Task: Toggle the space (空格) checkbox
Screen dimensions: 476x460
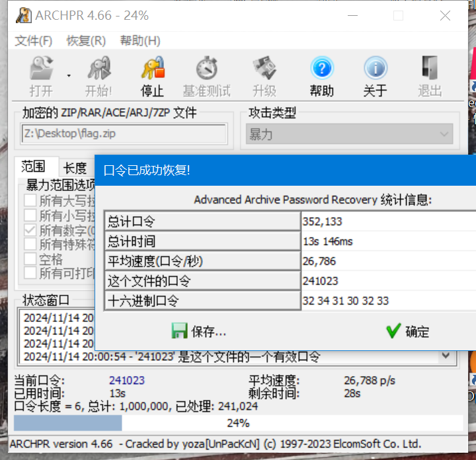Action: 30,259
